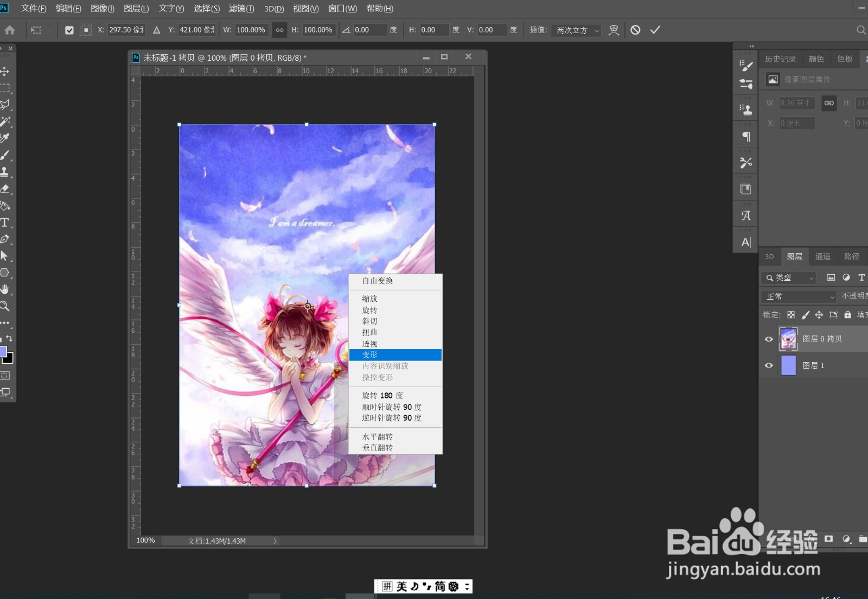Screen dimensions: 868x599
Task: Switch to the 历史记录 tab
Action: click(x=780, y=59)
